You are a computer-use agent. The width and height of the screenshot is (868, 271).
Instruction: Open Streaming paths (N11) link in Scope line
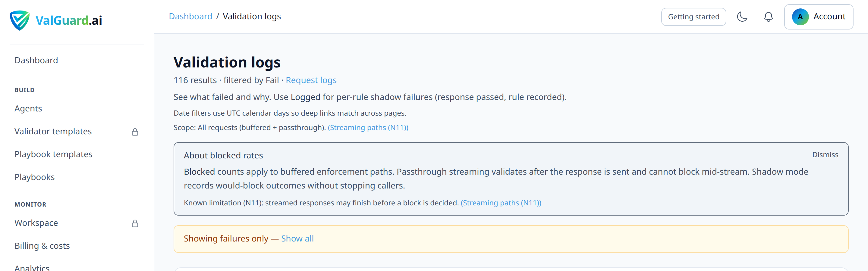click(368, 128)
